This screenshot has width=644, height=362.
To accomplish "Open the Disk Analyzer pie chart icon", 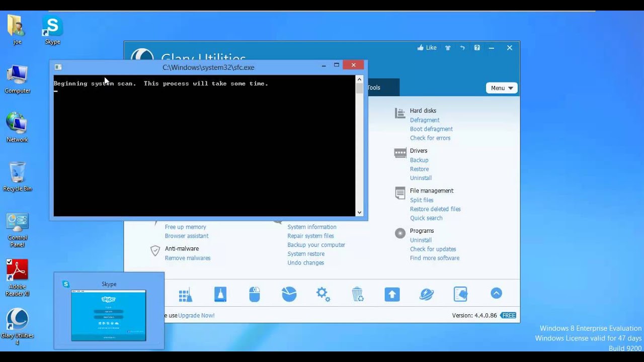I will [289, 294].
